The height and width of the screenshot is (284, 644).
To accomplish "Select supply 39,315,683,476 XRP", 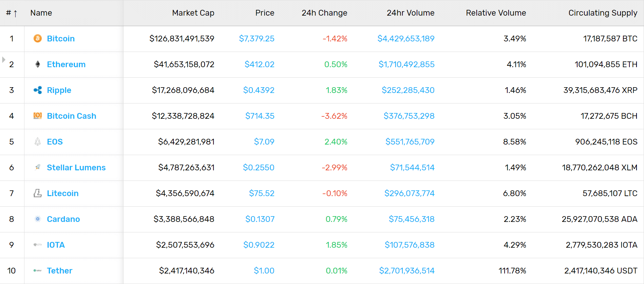I will [600, 90].
